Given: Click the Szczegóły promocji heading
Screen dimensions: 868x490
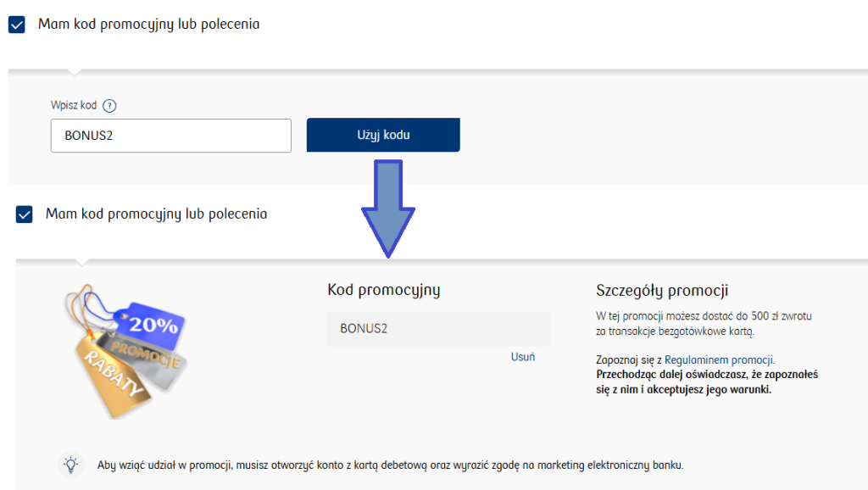Looking at the screenshot, I should [662, 291].
